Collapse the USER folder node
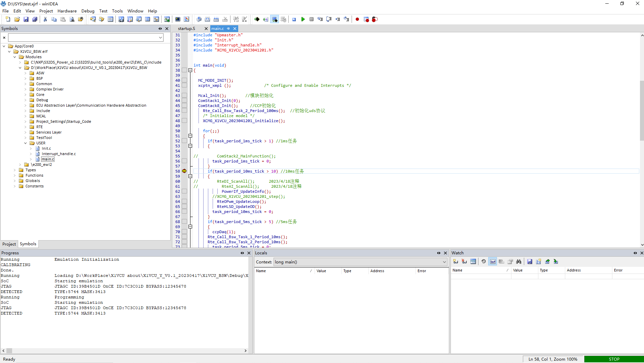644x363 pixels. [26, 143]
